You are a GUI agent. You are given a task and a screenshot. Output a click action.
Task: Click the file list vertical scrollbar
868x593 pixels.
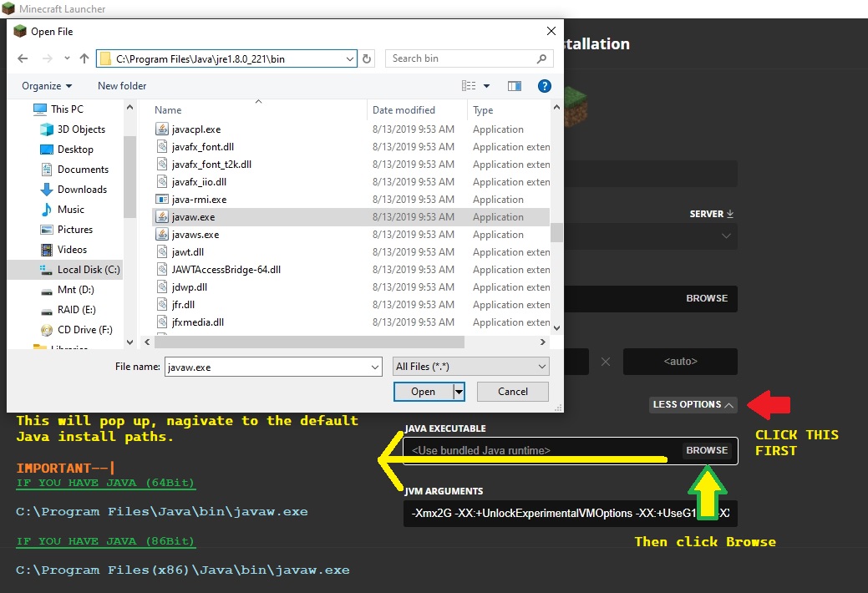pyautogui.click(x=556, y=232)
